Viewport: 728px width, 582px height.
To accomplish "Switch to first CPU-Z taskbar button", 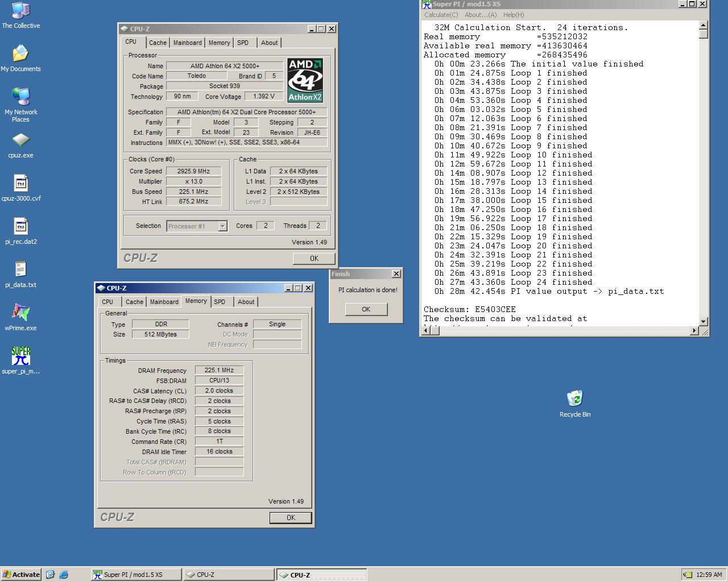I will [229, 575].
